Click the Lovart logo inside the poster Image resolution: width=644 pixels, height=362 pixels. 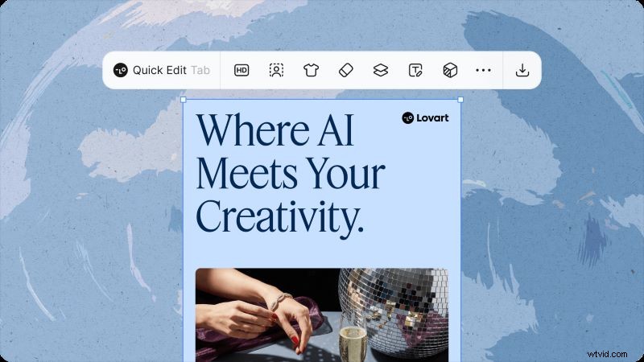click(x=425, y=117)
